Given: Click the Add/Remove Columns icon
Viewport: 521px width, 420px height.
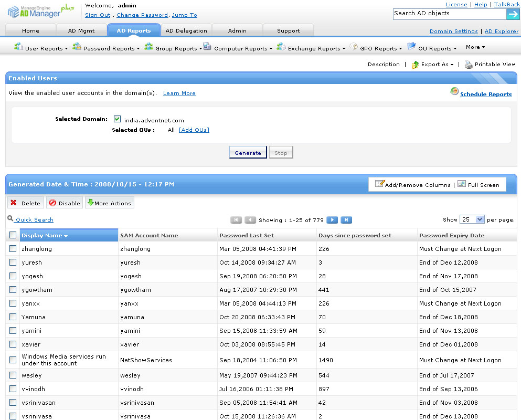Looking at the screenshot, I should click(x=379, y=184).
